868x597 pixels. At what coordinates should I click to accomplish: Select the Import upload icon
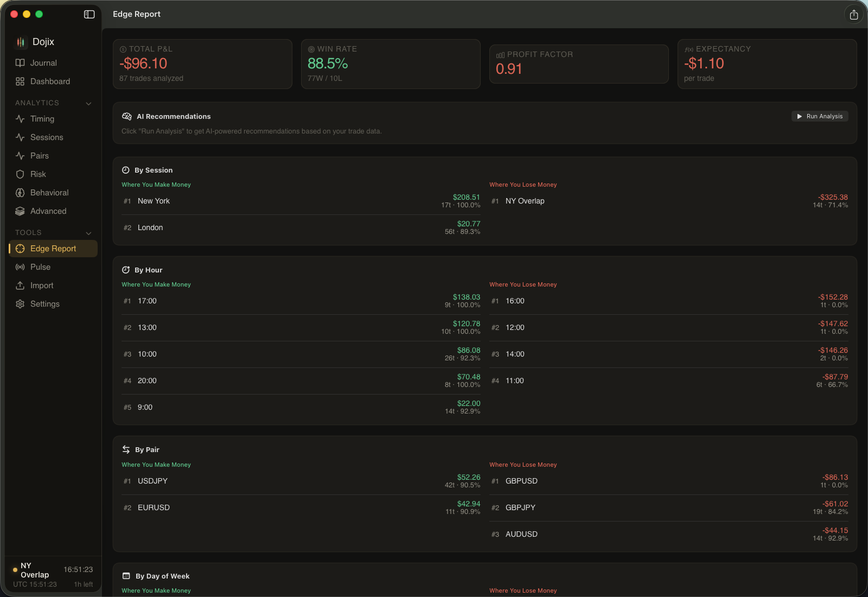tap(20, 285)
